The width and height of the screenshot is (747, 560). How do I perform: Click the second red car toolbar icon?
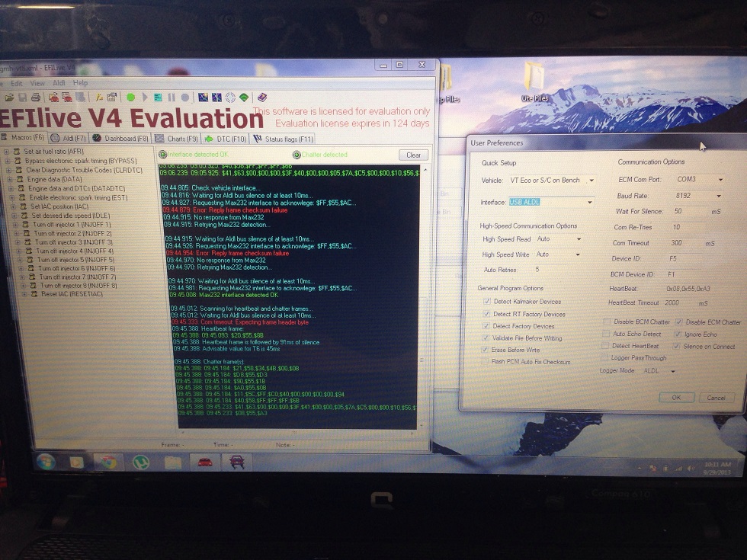[67, 98]
